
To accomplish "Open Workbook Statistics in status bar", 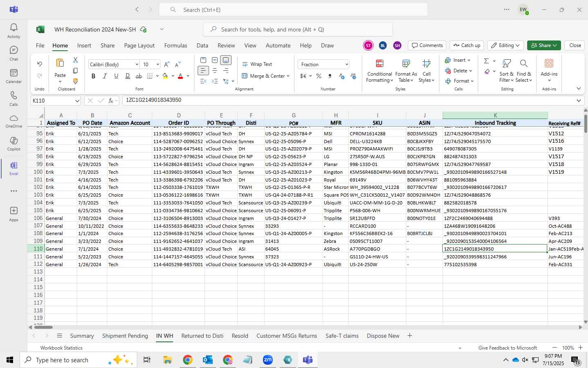I will click(61, 348).
